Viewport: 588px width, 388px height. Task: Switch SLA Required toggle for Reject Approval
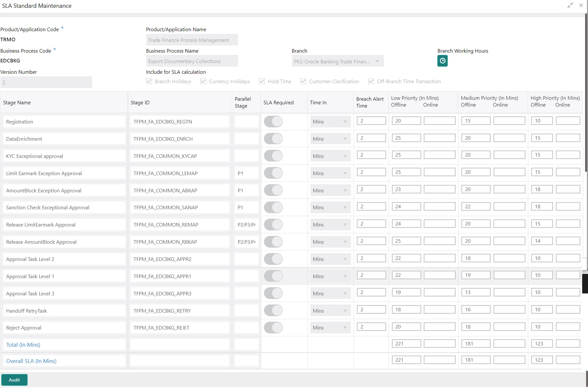click(x=273, y=328)
